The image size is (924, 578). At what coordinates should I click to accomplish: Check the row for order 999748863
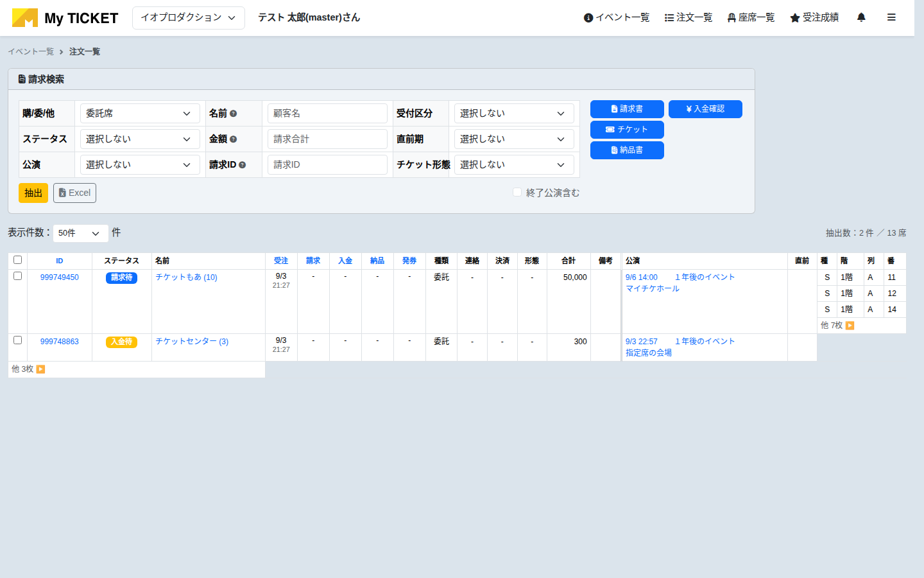coord(18,340)
